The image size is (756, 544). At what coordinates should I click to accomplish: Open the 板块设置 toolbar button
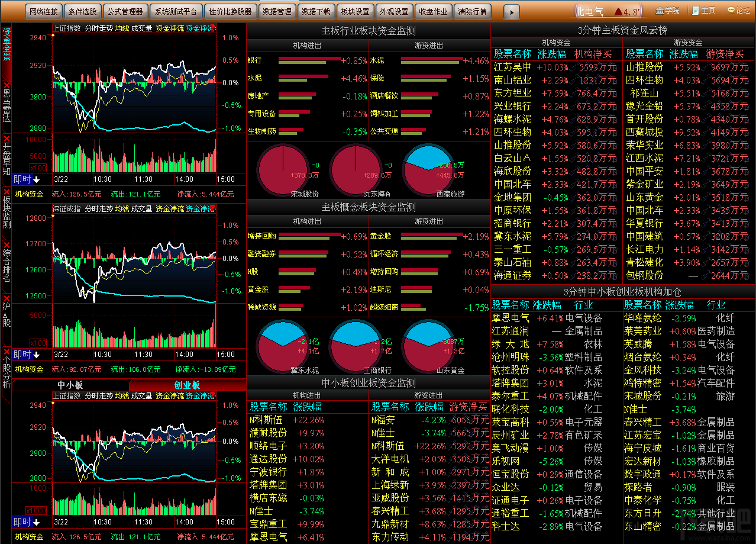[355, 11]
